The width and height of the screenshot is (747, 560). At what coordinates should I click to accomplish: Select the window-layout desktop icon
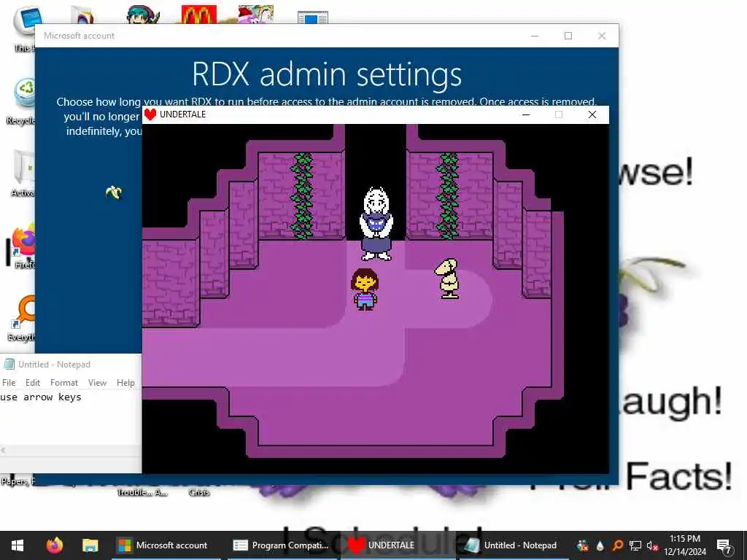click(312, 17)
